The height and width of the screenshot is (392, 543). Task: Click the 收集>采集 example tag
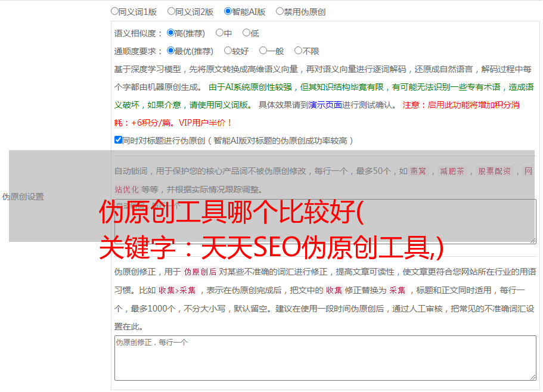coord(177,290)
